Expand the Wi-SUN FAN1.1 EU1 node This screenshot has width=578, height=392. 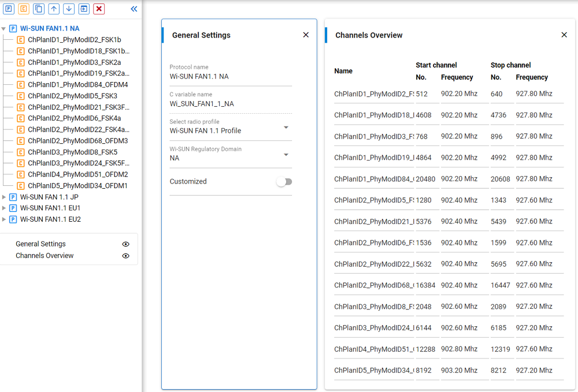[3, 208]
